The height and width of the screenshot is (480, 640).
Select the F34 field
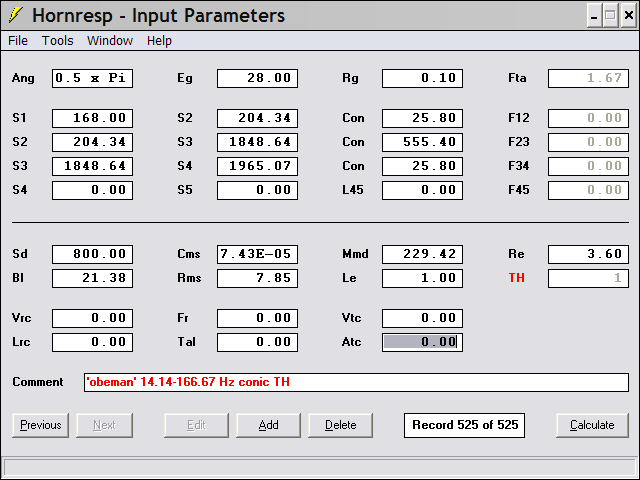tap(588, 166)
